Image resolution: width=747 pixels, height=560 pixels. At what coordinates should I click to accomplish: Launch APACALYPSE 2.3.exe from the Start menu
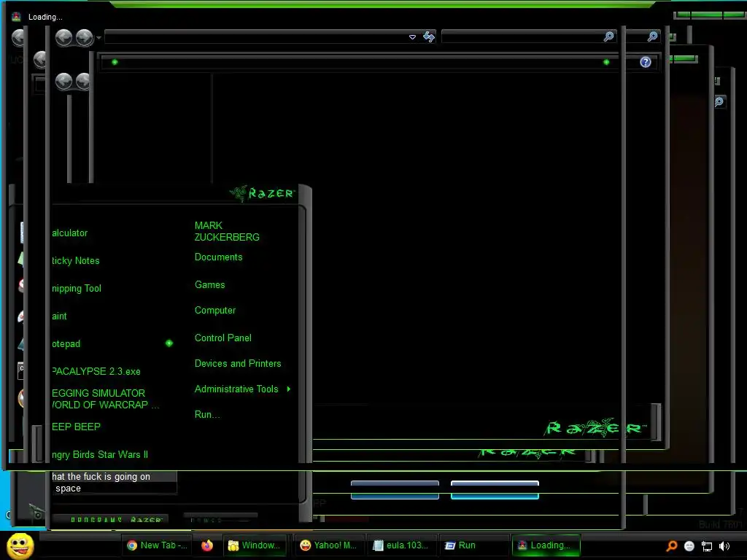coord(96,371)
